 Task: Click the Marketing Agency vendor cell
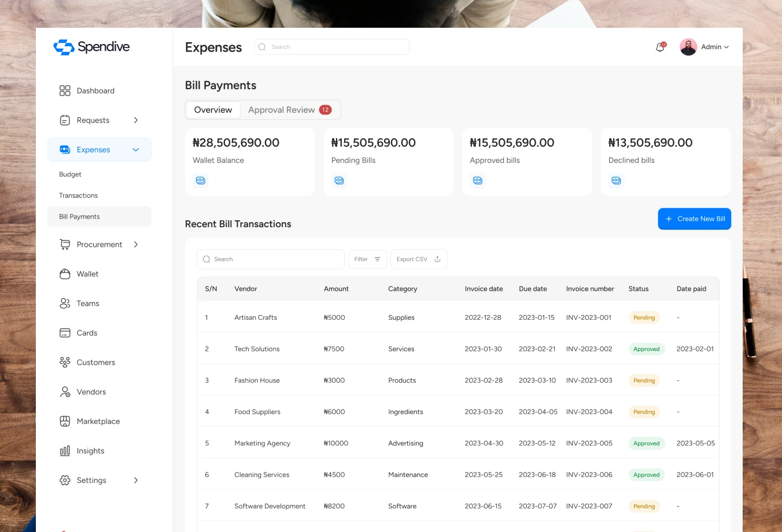(262, 444)
